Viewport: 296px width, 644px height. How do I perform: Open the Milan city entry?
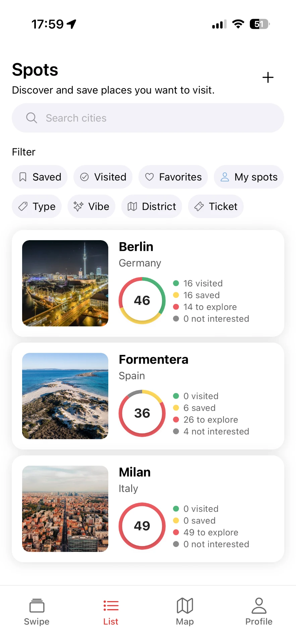[148, 509]
